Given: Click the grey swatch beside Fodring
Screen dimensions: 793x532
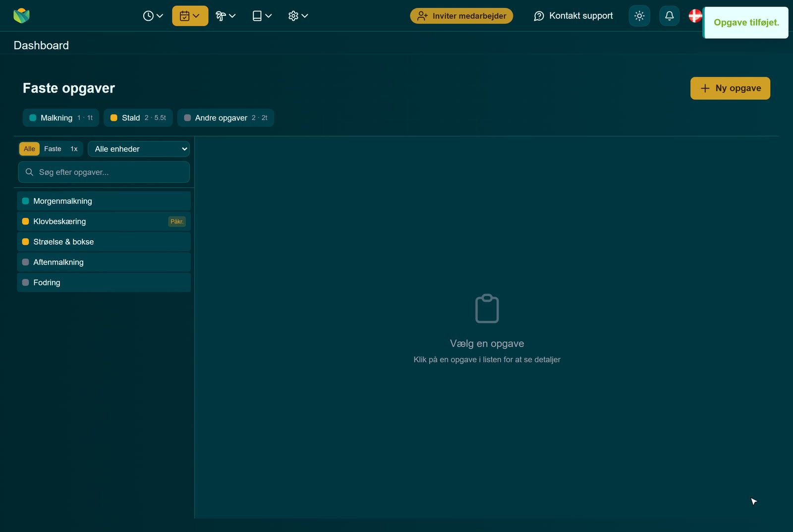Looking at the screenshot, I should click(25, 282).
